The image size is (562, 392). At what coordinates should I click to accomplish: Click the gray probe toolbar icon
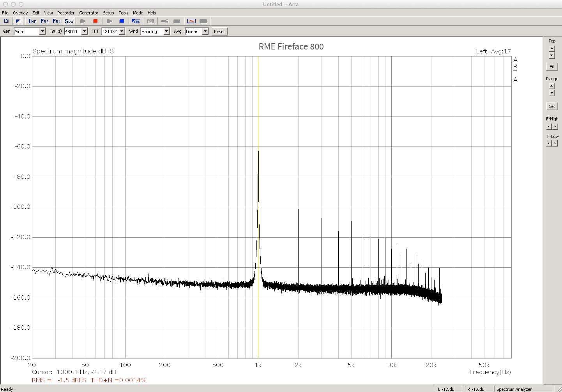(x=165, y=21)
